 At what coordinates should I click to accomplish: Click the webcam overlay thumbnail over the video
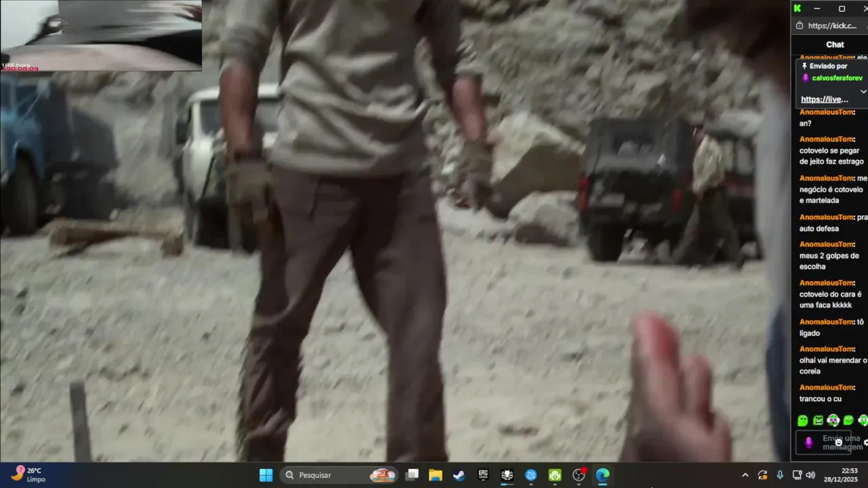pyautogui.click(x=101, y=35)
